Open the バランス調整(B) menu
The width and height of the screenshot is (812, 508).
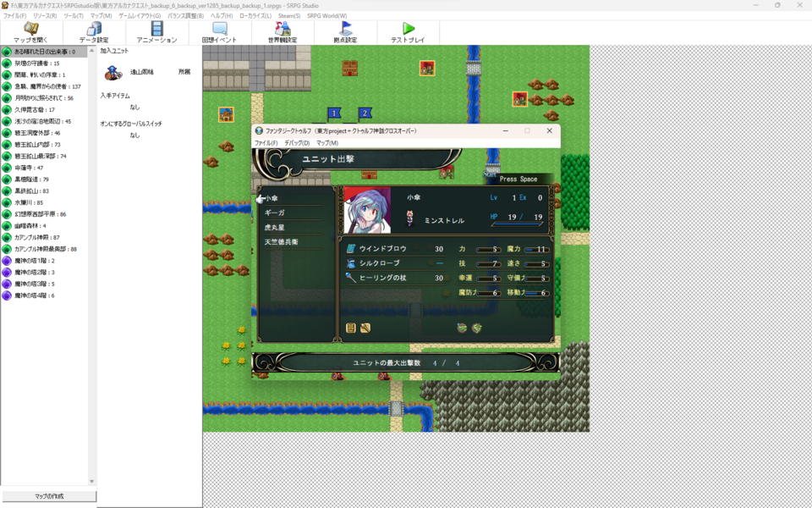[185, 16]
